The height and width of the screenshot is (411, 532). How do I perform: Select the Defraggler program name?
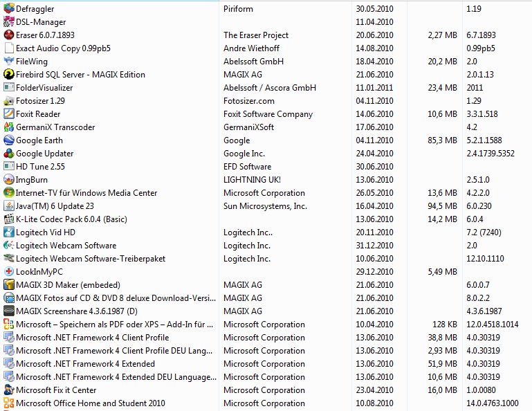tap(35, 9)
